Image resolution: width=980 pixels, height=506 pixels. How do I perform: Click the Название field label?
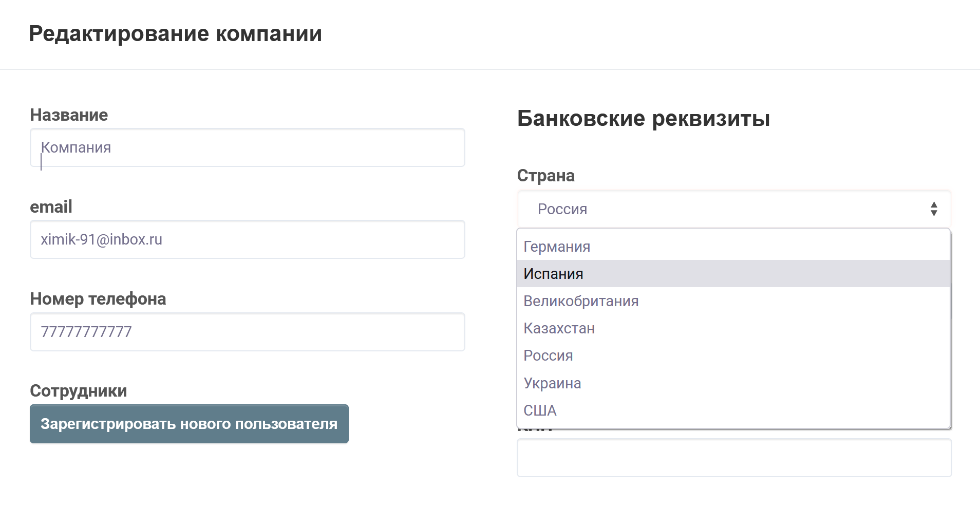click(x=69, y=115)
